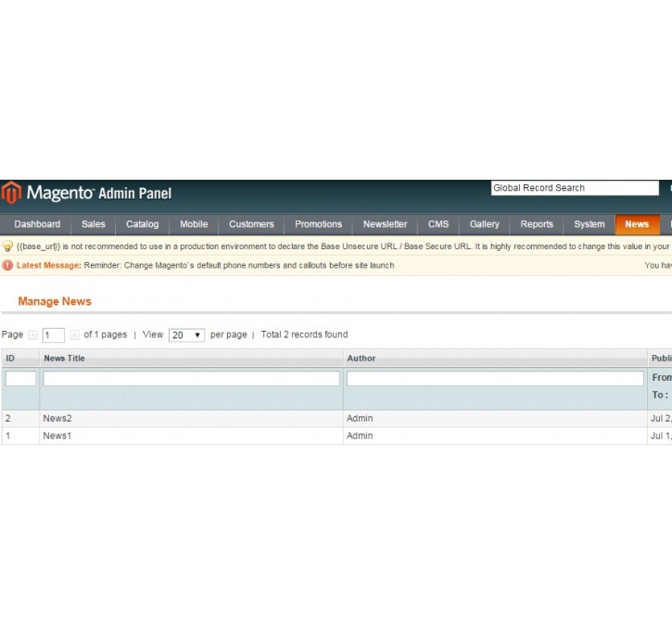This screenshot has width=672, height=630.
Task: Click the Jul 2 publish date cell
Action: 661,419
